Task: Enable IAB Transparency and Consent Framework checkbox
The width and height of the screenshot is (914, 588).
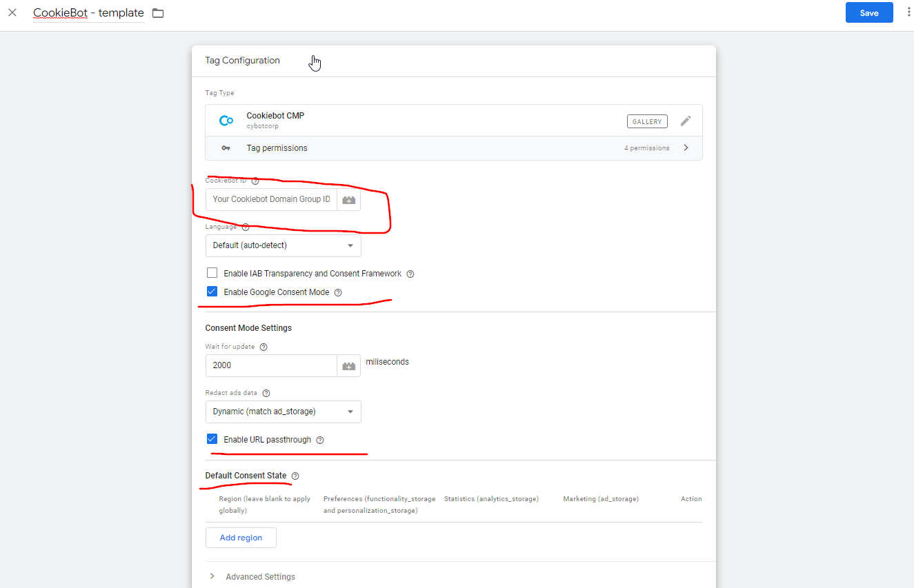Action: (212, 273)
